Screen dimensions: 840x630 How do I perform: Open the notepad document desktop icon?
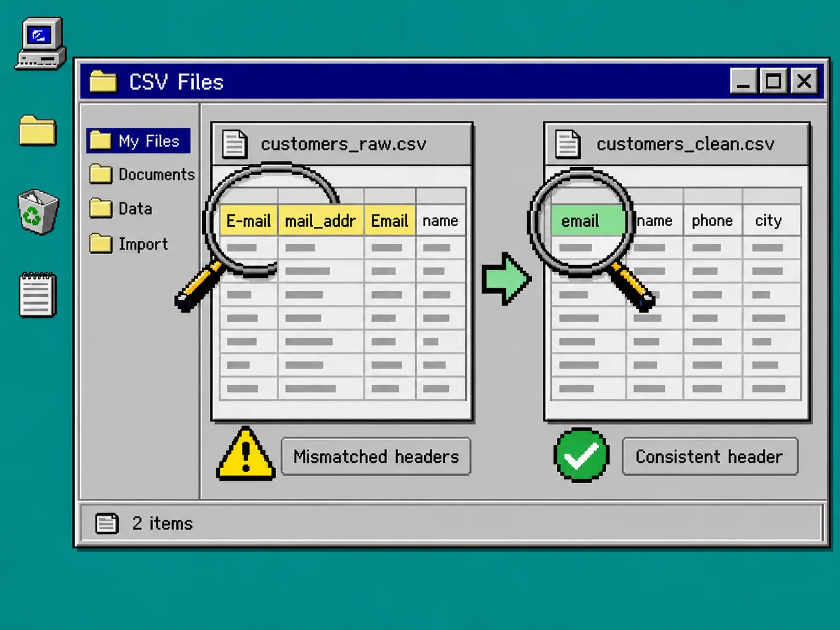click(38, 295)
